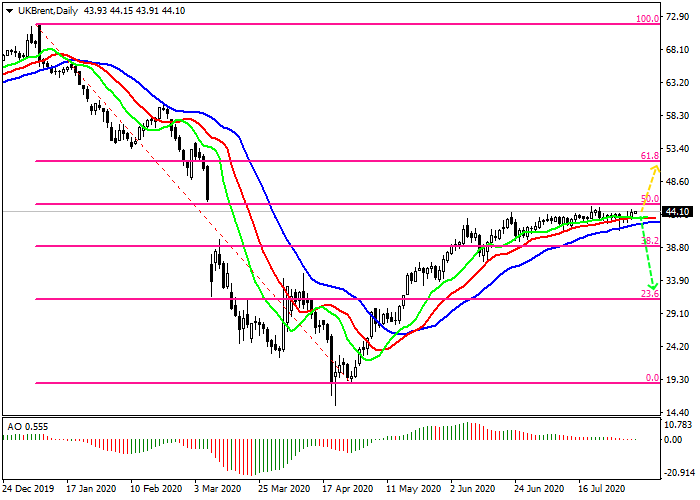Click the 16 Jul 2020 date label

pyautogui.click(x=602, y=489)
